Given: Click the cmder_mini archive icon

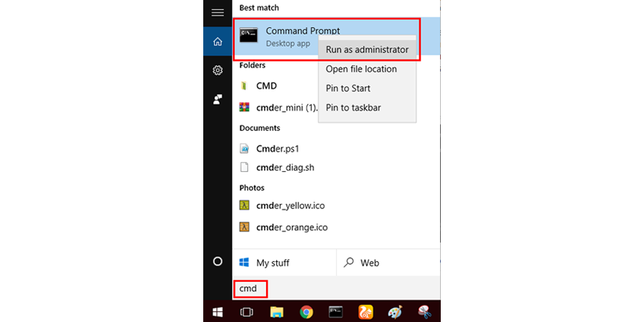Looking at the screenshot, I should (x=245, y=107).
